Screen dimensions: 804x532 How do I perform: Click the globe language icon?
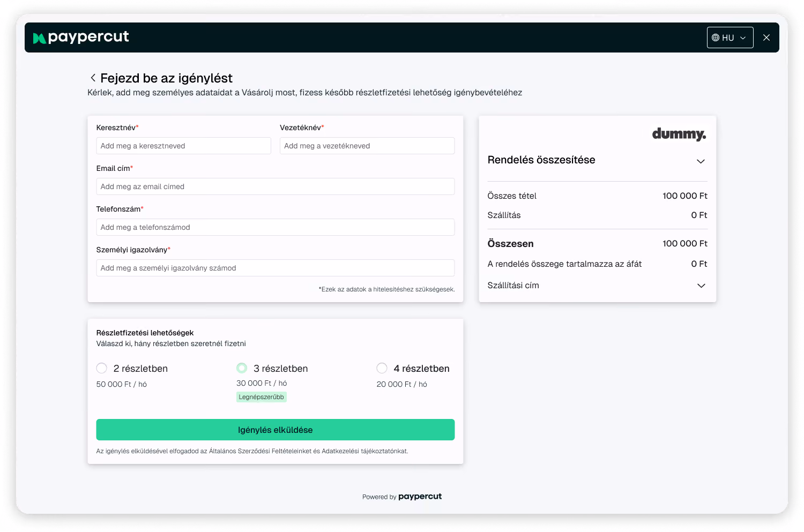716,38
